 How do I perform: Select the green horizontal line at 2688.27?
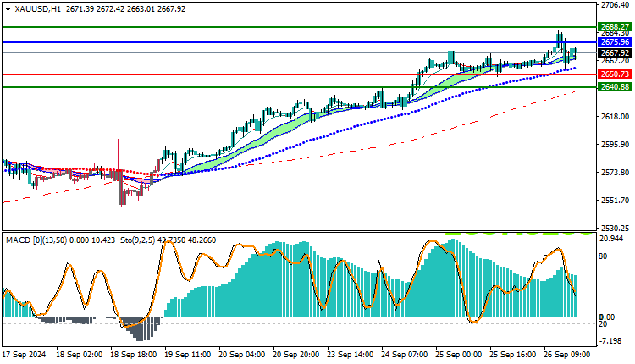[x=300, y=27]
